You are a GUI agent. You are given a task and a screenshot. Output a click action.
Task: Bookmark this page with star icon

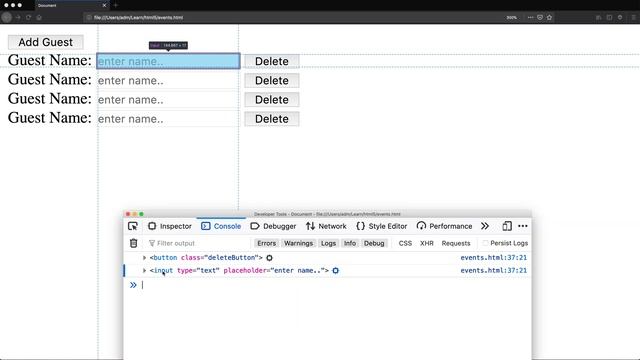tap(549, 18)
